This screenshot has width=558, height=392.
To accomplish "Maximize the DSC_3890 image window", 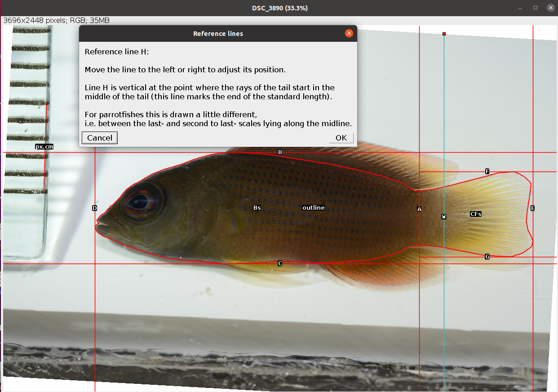I will click(x=536, y=8).
